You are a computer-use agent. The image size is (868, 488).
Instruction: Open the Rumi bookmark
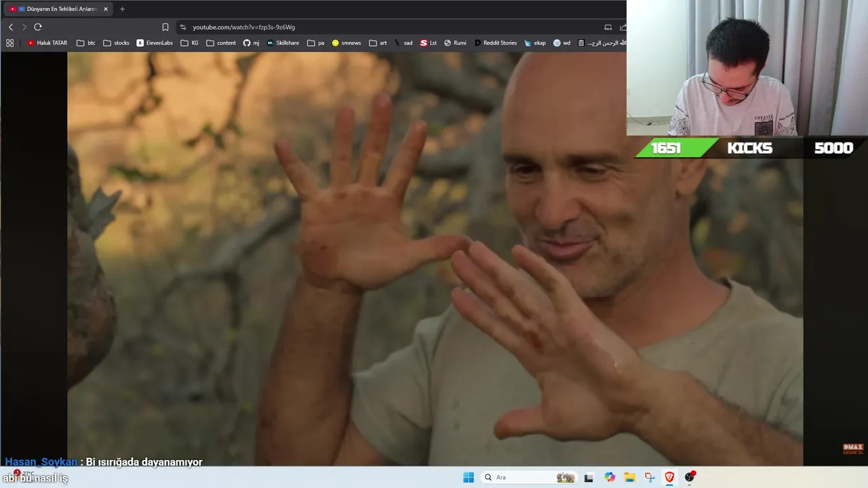[x=455, y=43]
